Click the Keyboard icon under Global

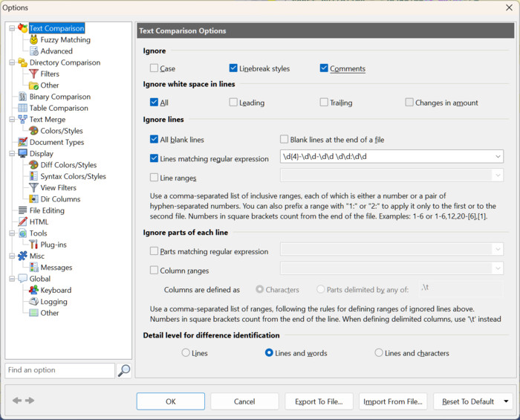(x=33, y=290)
